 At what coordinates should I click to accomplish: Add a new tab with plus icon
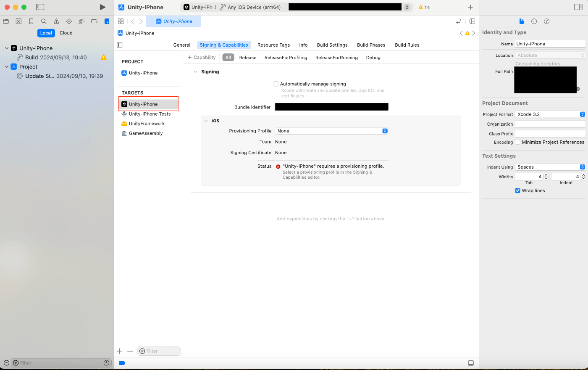(470, 7)
